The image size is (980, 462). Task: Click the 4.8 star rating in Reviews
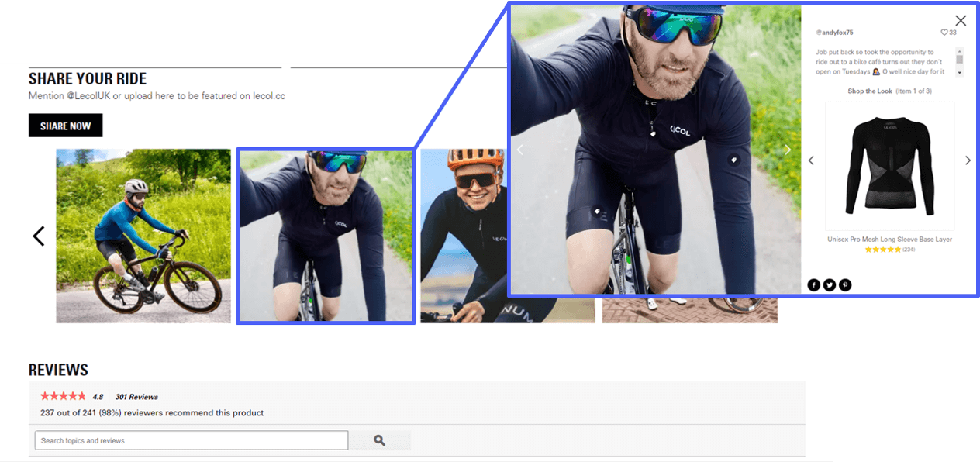click(x=63, y=395)
